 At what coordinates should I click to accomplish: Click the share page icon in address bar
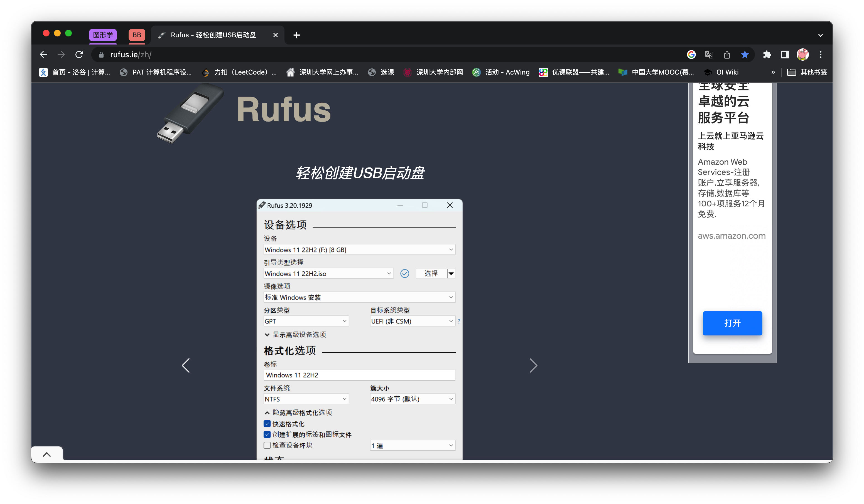click(x=727, y=55)
